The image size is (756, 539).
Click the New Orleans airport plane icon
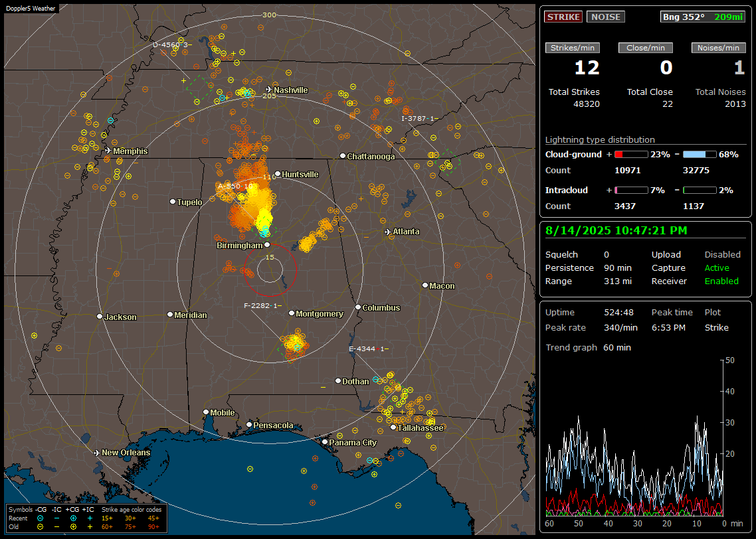point(97,453)
